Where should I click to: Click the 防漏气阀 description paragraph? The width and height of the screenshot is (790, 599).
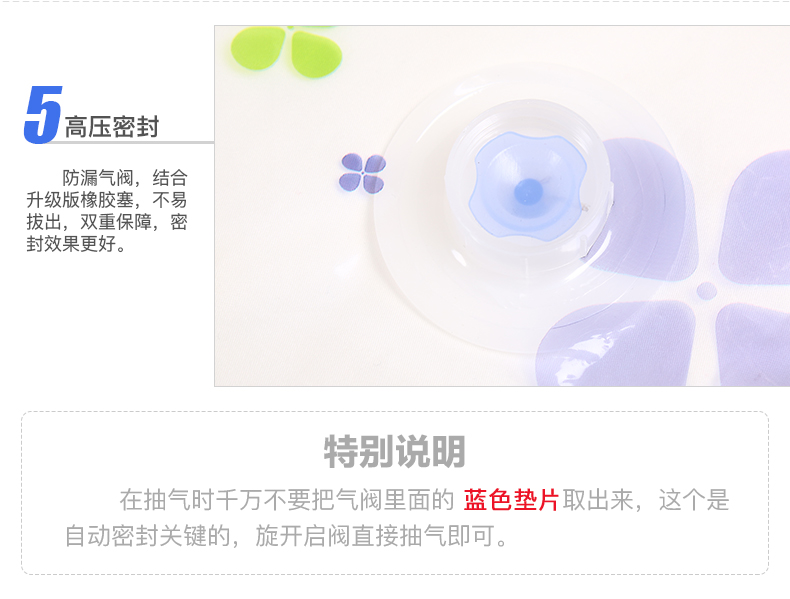tap(107, 211)
